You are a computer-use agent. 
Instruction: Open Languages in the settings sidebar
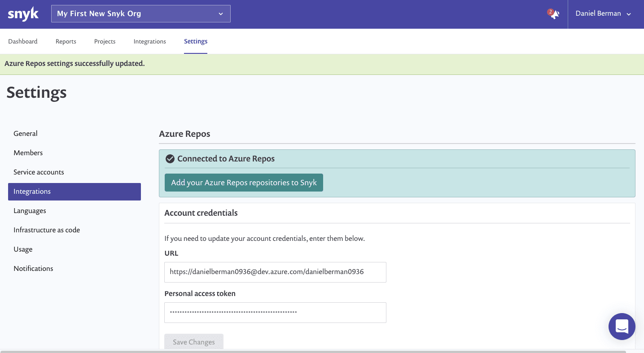(74, 211)
